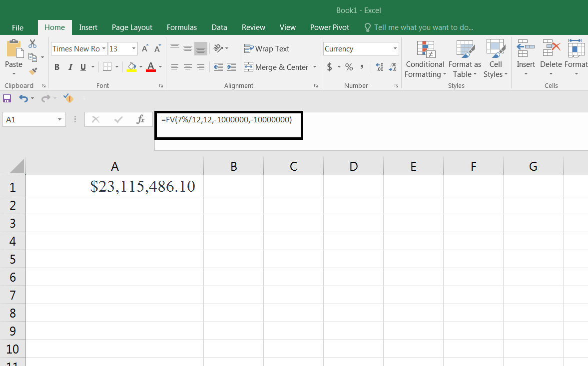Expand Conditional Formatting menu

(x=425, y=59)
